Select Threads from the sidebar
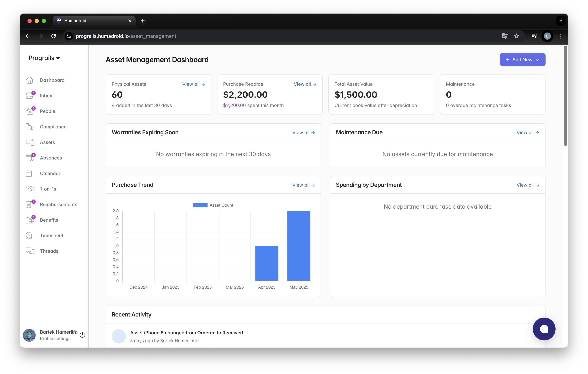588x374 pixels. (49, 251)
